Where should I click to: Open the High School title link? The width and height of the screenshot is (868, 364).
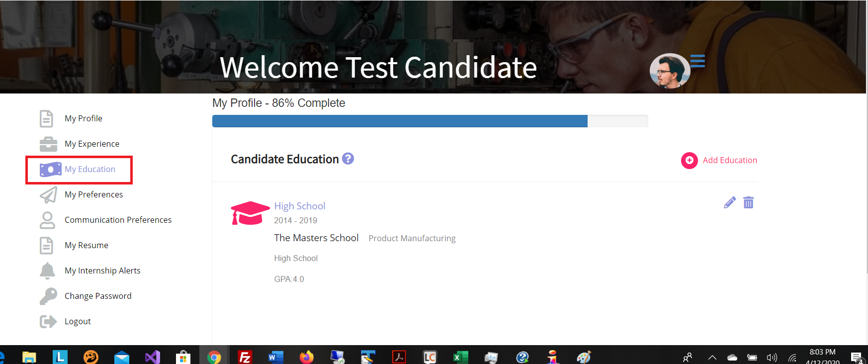click(300, 206)
